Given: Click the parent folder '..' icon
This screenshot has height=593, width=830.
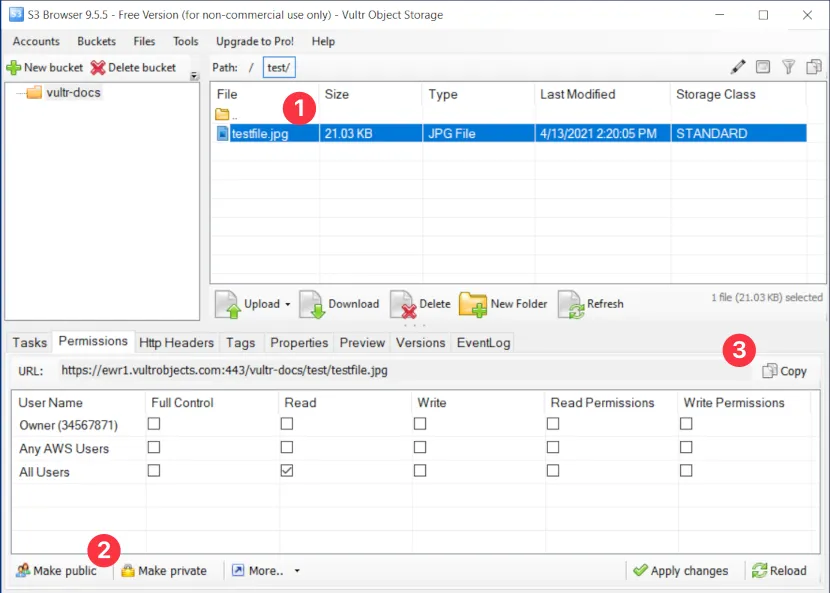Looking at the screenshot, I should [x=222, y=114].
